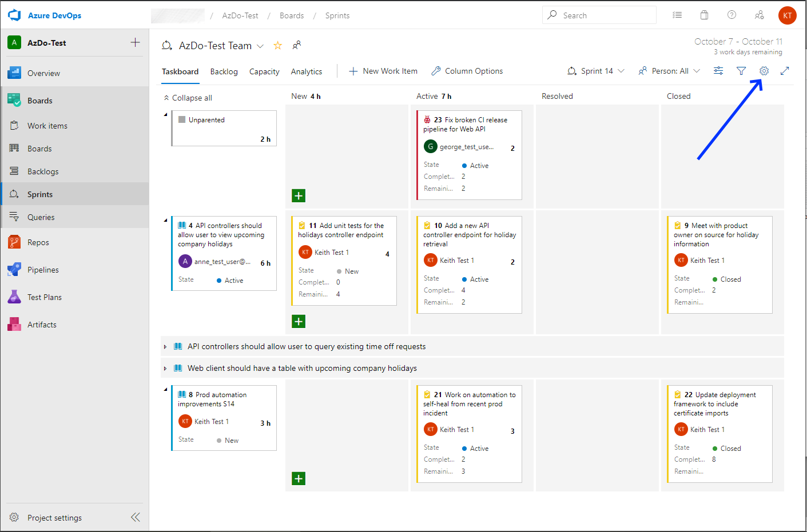The height and width of the screenshot is (532, 807).
Task: Collapse the Unparented row triangle
Action: pos(166,115)
